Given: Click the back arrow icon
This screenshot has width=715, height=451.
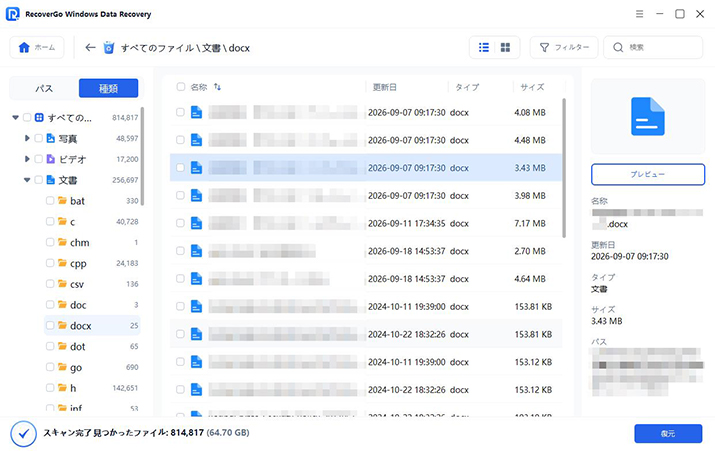Looking at the screenshot, I should pyautogui.click(x=90, y=47).
